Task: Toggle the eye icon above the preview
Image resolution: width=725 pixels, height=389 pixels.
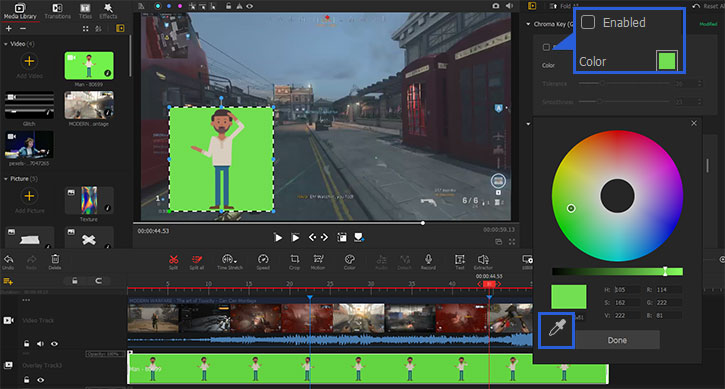Action: pos(250,6)
